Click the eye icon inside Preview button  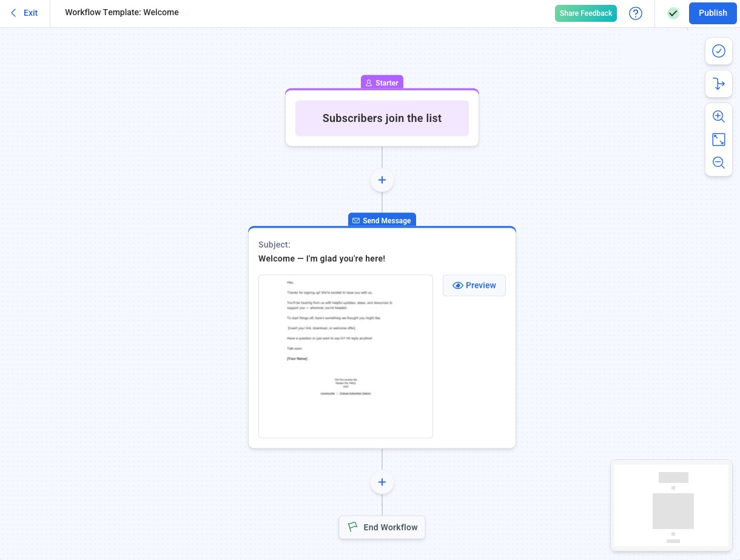(x=458, y=285)
